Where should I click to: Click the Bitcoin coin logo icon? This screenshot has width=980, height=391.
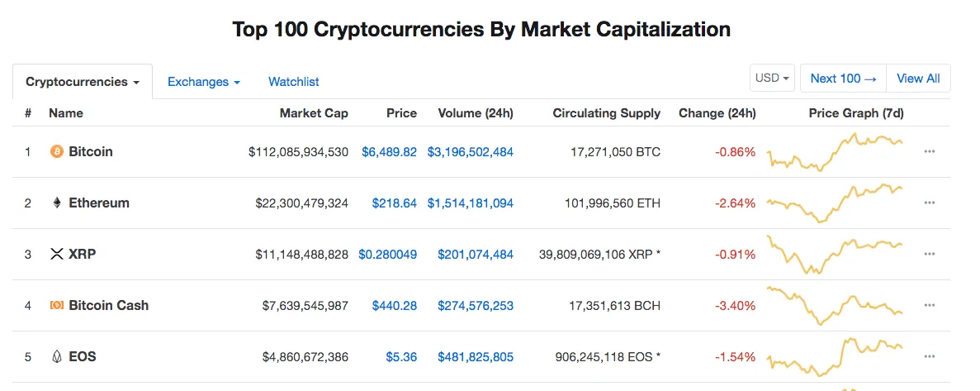point(57,151)
